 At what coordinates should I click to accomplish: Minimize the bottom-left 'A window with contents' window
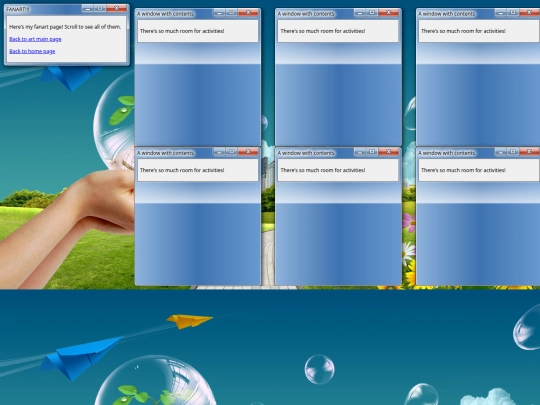coord(219,152)
